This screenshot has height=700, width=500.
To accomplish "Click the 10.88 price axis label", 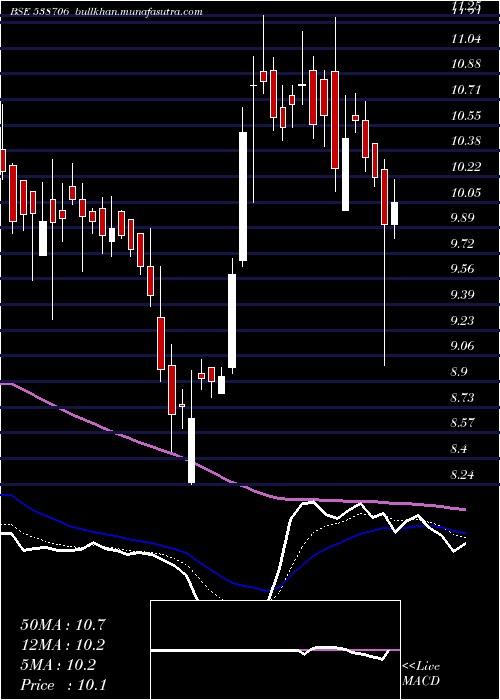I will pos(466,65).
